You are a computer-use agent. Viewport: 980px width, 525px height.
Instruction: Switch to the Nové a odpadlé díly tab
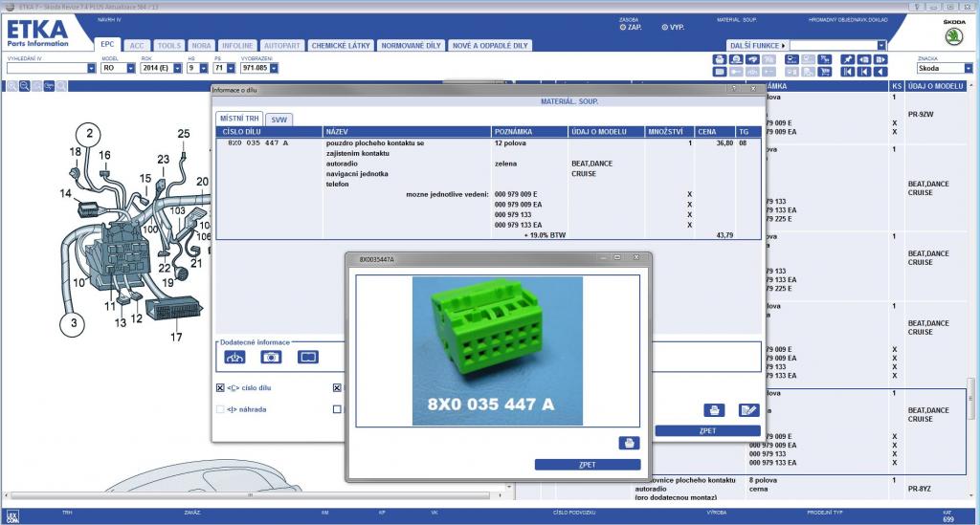coord(490,46)
